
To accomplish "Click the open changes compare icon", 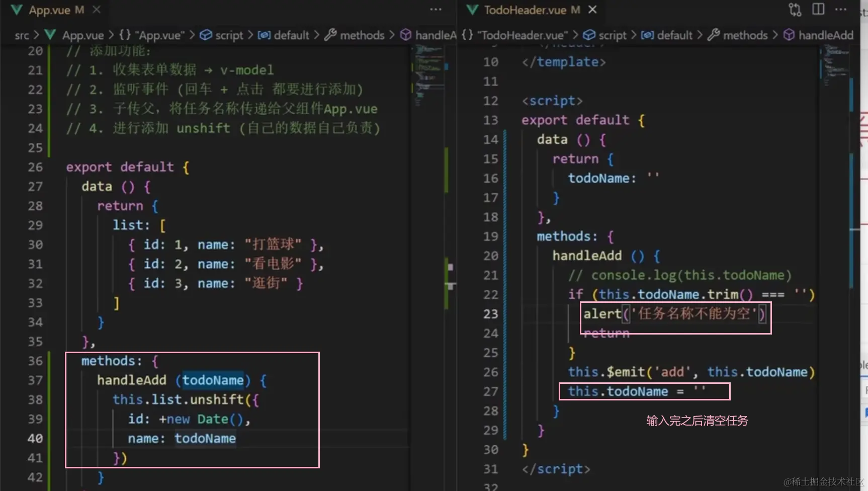I will tap(795, 10).
